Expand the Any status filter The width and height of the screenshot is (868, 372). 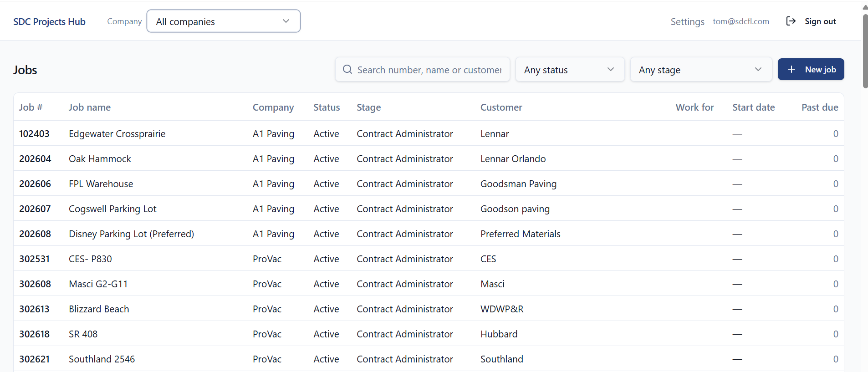(x=570, y=70)
